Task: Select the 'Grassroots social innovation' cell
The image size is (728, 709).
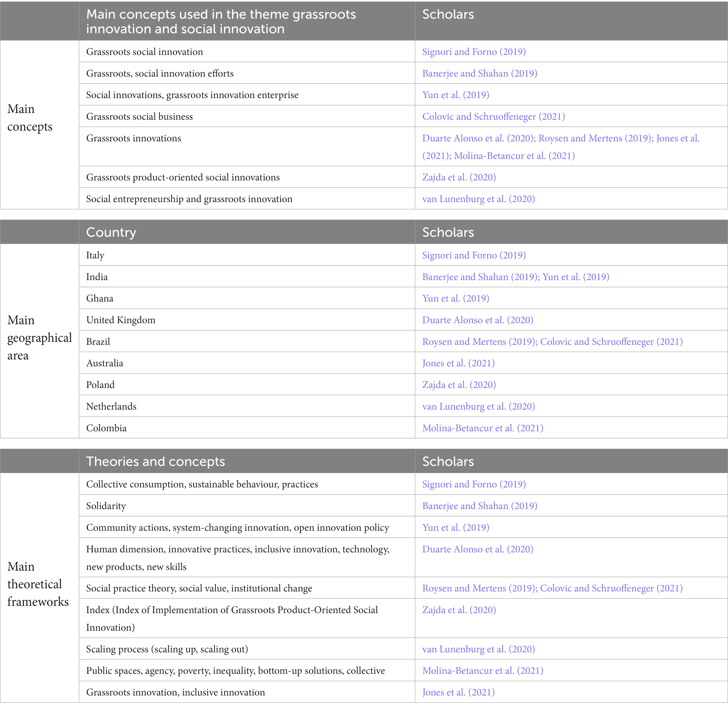Action: click(247, 51)
